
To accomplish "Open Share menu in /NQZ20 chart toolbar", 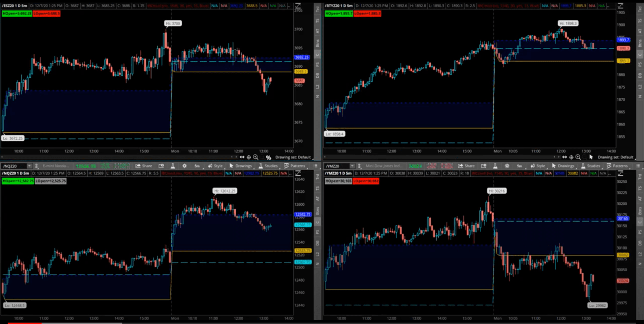I will (144, 166).
